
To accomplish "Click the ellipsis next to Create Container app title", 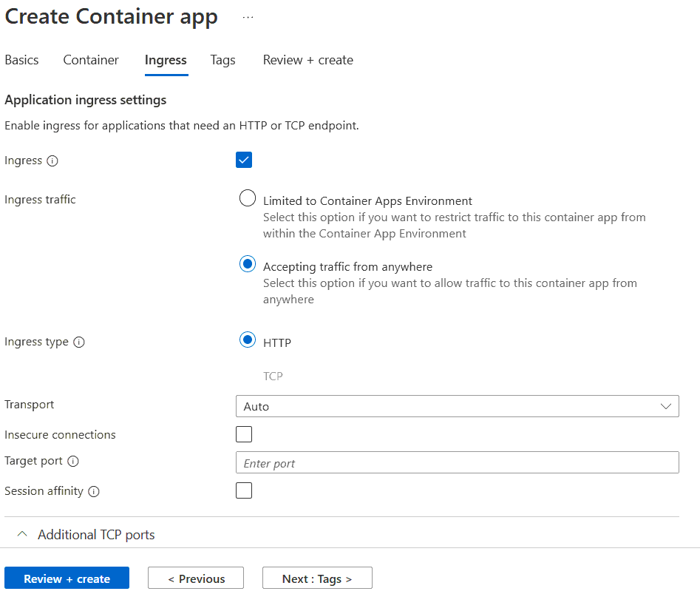I will (248, 16).
